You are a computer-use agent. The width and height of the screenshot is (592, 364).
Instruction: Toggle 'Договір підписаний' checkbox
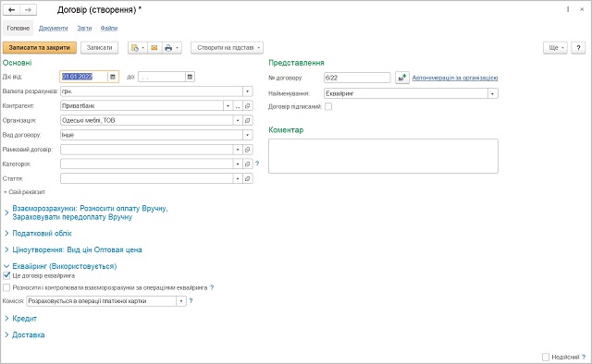click(x=328, y=107)
